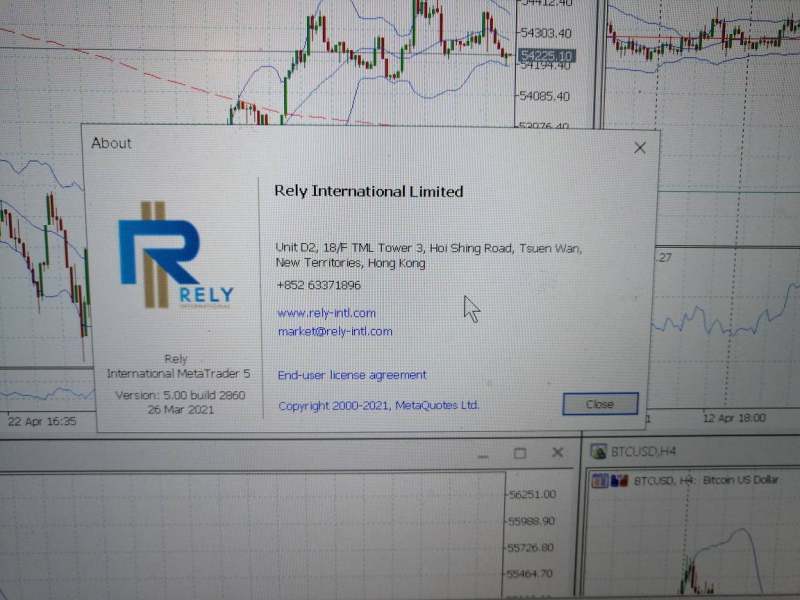Click the Bitcoin US Dollar chart label
The height and width of the screenshot is (600, 800).
click(741, 480)
